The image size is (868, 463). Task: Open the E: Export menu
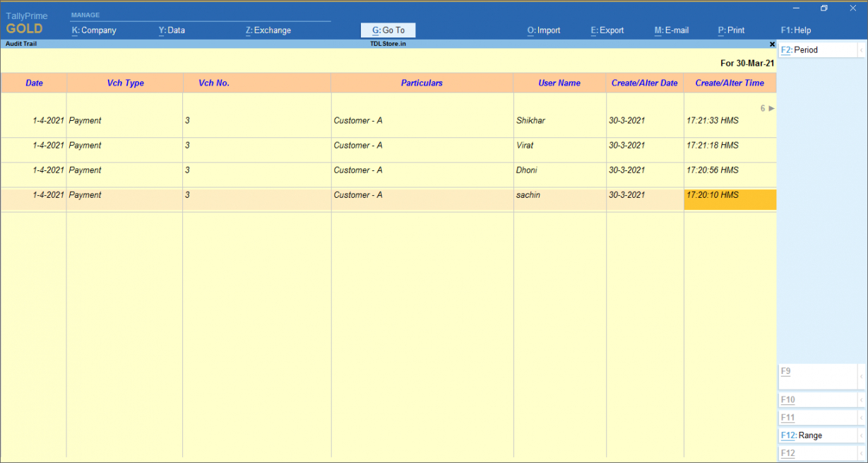(607, 30)
